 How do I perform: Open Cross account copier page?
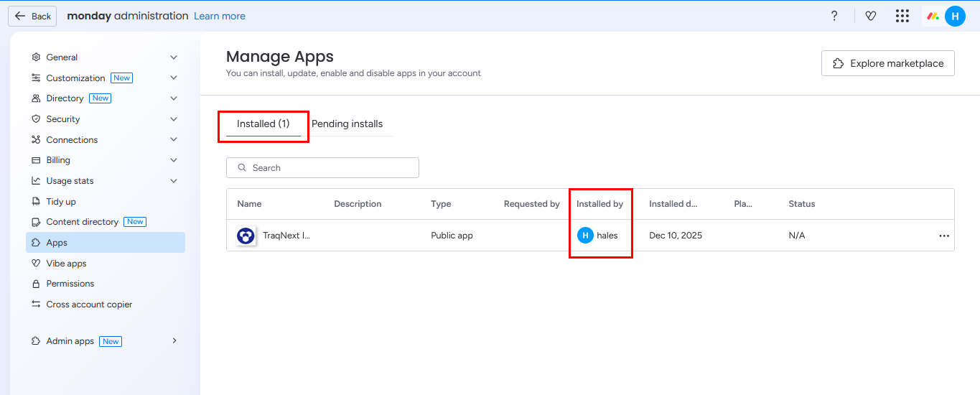tap(89, 305)
